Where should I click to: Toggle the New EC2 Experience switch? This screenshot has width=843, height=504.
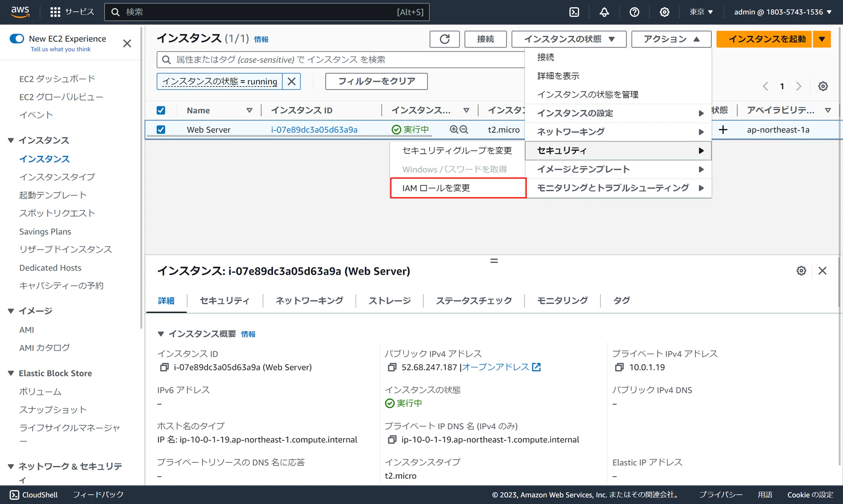click(17, 39)
